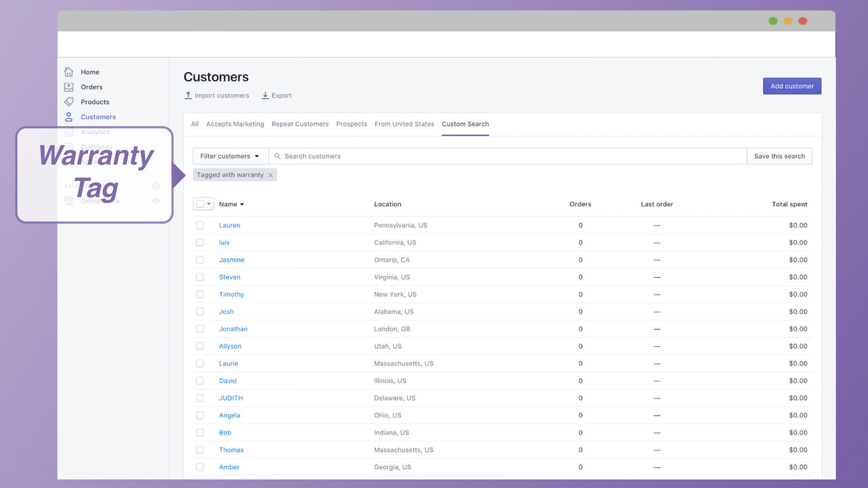Viewport: 868px width, 488px height.
Task: Go to the Prospects tab
Action: (351, 124)
